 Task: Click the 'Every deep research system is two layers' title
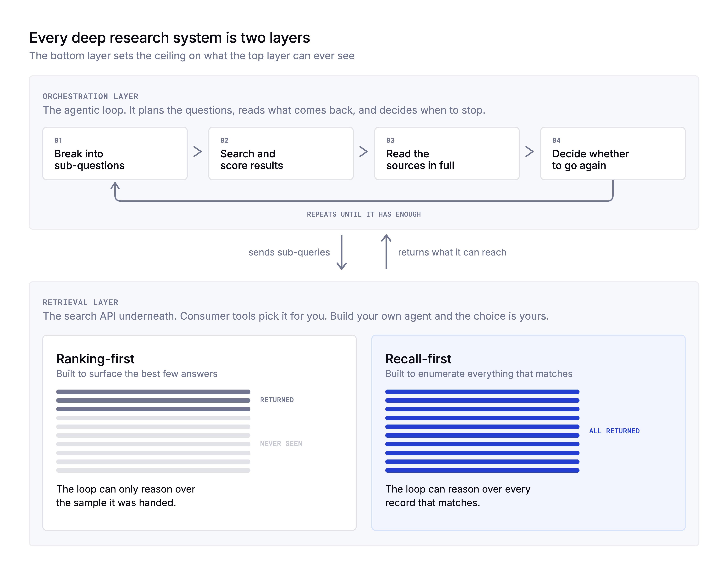click(x=170, y=38)
